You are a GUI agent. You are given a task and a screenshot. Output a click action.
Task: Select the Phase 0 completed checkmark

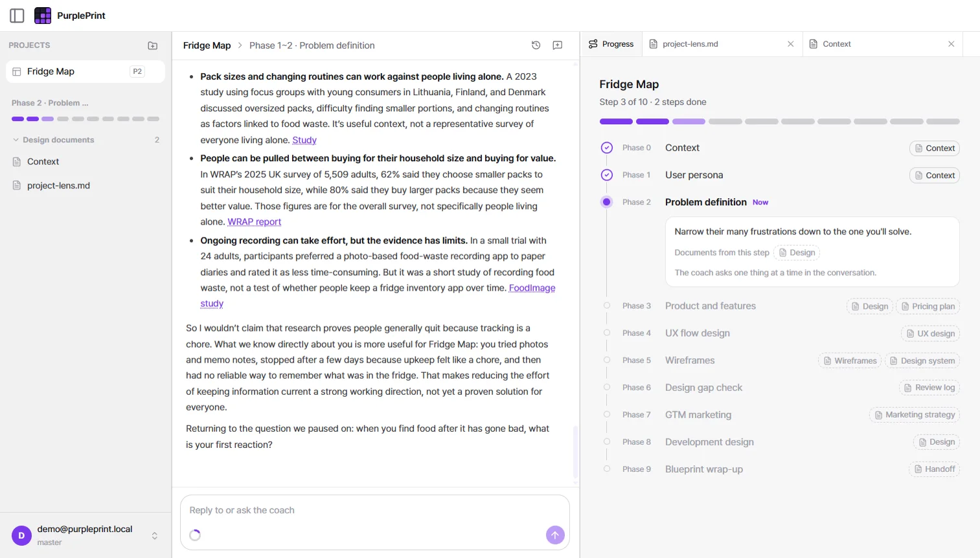pyautogui.click(x=606, y=148)
